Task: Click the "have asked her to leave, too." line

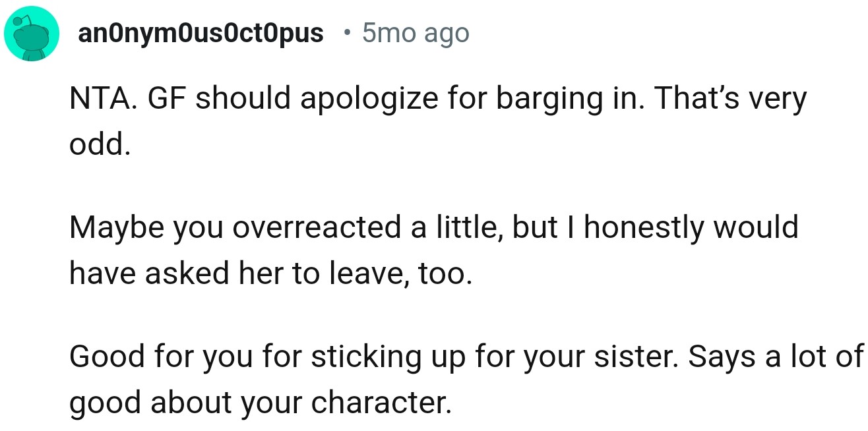Action: click(x=270, y=273)
